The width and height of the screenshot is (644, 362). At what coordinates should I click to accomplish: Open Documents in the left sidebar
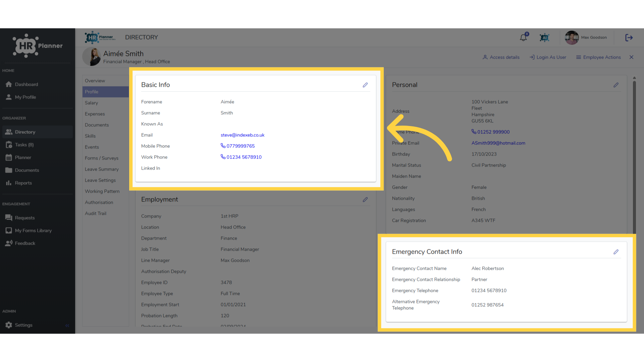coord(37,170)
